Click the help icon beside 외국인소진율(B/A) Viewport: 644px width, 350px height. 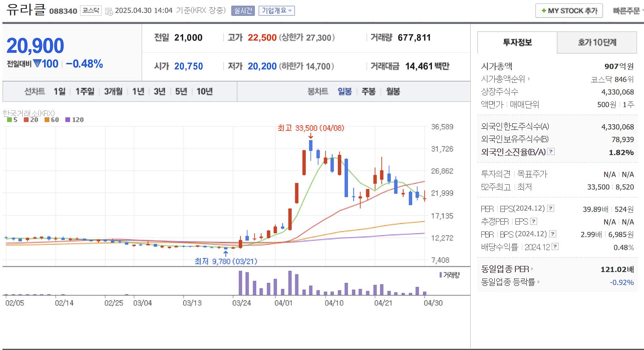(x=551, y=151)
